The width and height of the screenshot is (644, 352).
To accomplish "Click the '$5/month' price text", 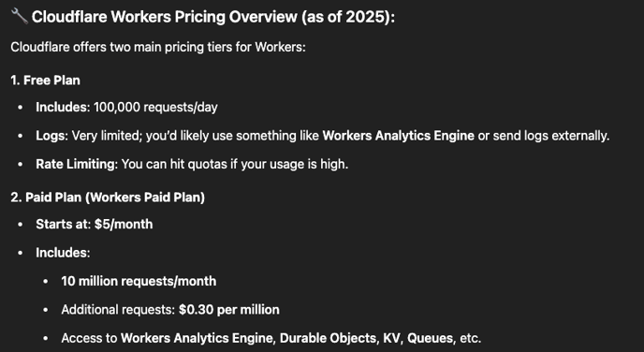I will pyautogui.click(x=124, y=224).
